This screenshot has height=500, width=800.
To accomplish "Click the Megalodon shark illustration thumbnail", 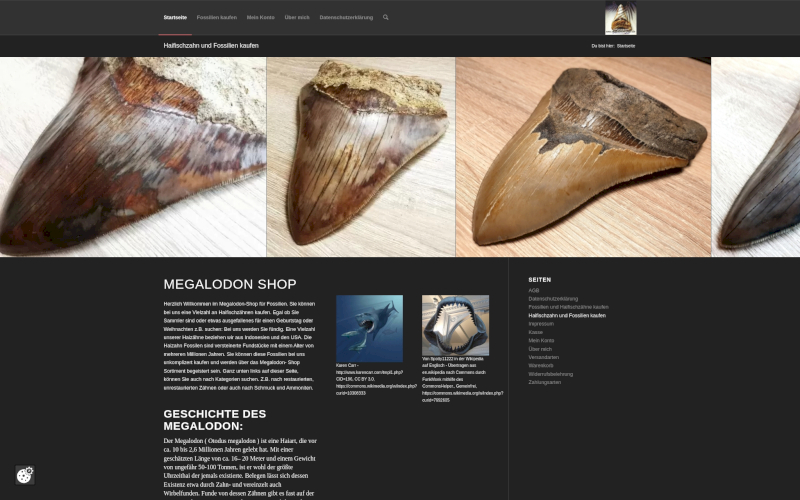I will click(x=369, y=328).
